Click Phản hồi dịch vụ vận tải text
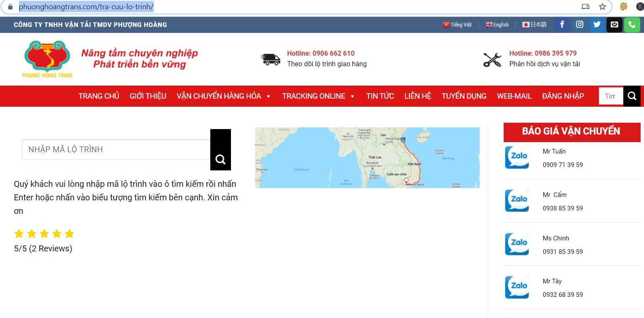644x318 pixels. [x=545, y=64]
